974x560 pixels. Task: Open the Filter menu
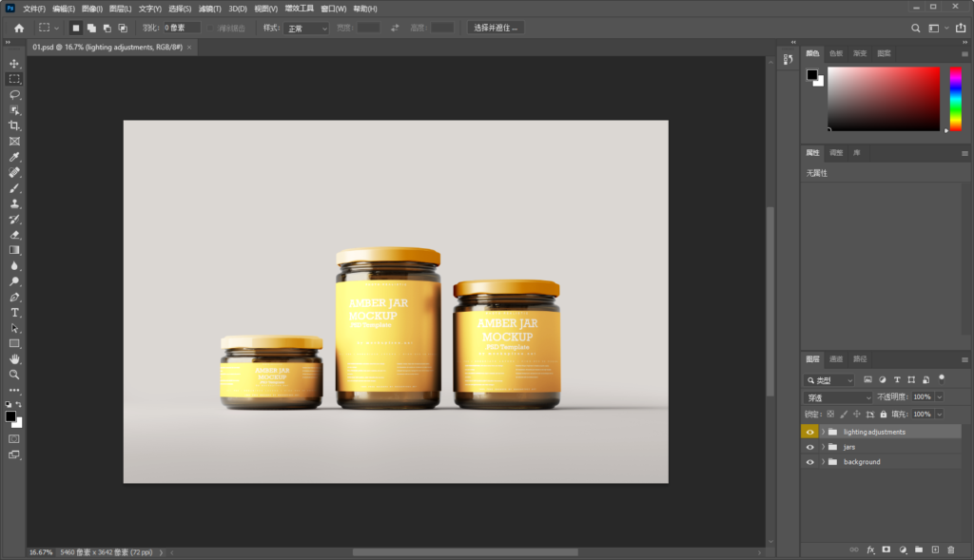210,9
